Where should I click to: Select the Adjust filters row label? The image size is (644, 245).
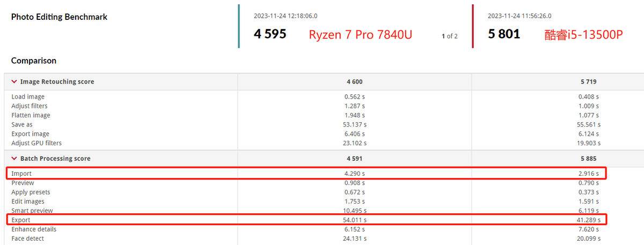30,106
